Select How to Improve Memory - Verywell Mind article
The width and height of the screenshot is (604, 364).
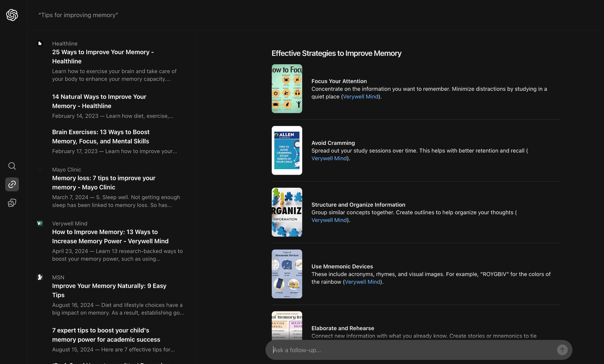tap(110, 236)
